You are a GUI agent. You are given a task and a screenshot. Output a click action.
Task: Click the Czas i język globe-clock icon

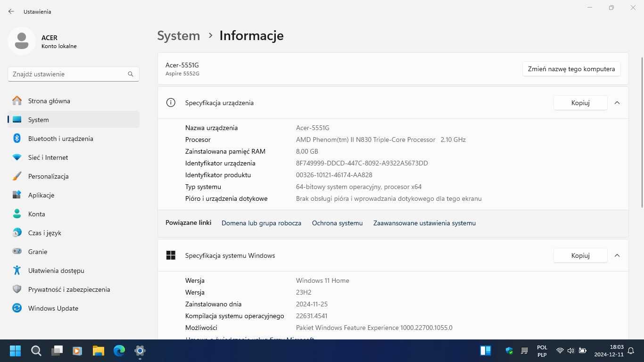pyautogui.click(x=17, y=232)
